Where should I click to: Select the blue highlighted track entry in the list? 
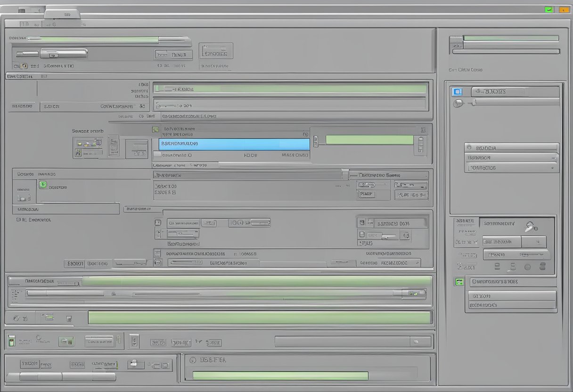[x=231, y=144]
